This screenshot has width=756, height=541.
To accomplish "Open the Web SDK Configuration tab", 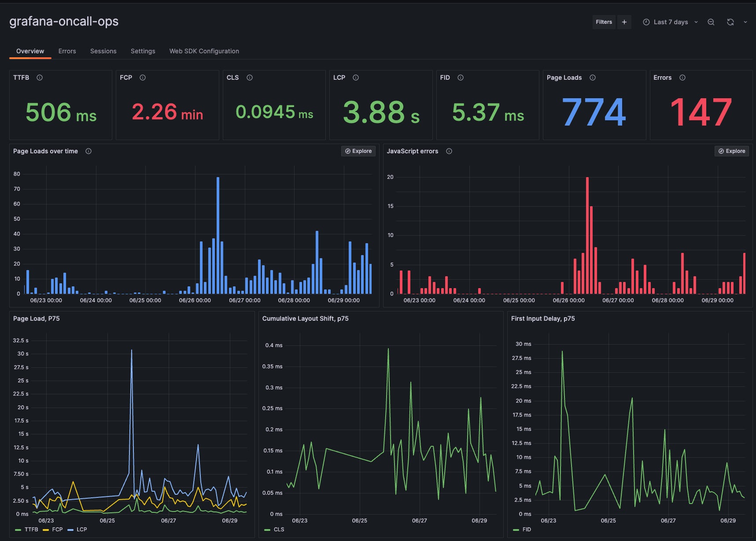I will tap(204, 51).
